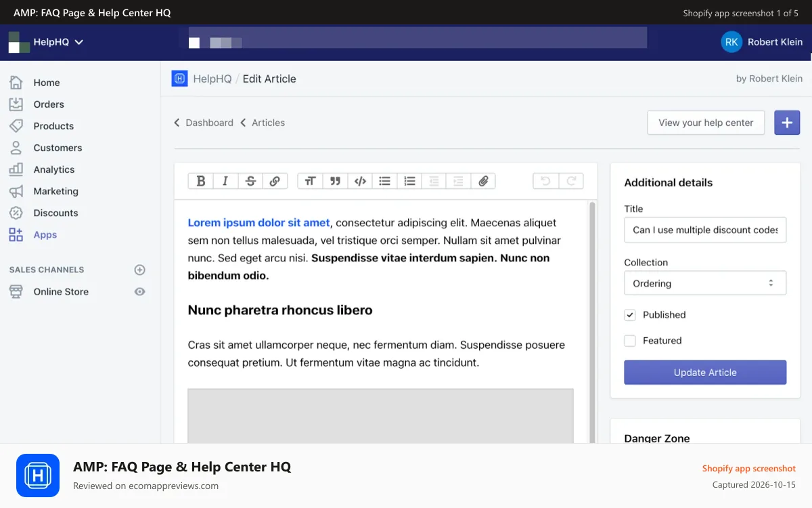Click the HelpHQ app logo in breadcrumb
812x508 pixels.
tap(179, 79)
